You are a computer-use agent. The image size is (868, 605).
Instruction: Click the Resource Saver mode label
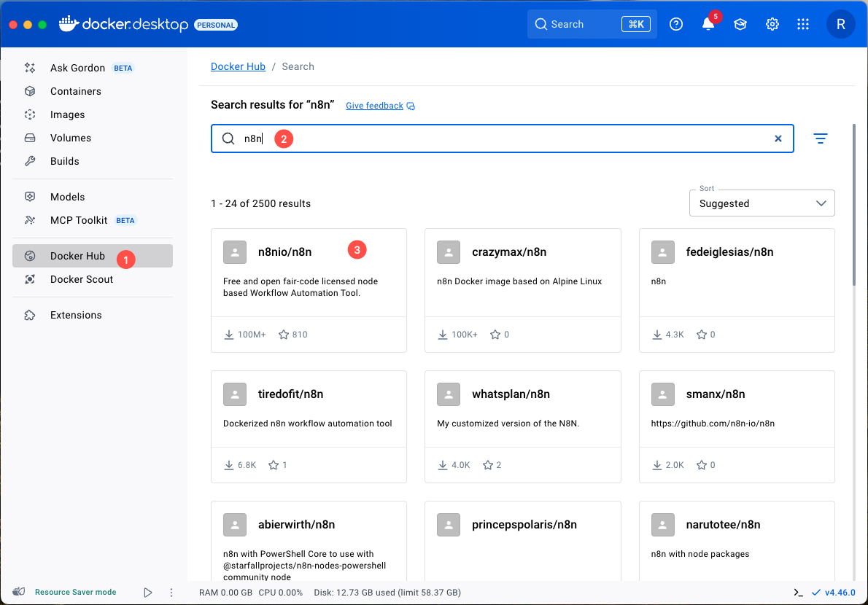click(x=76, y=593)
